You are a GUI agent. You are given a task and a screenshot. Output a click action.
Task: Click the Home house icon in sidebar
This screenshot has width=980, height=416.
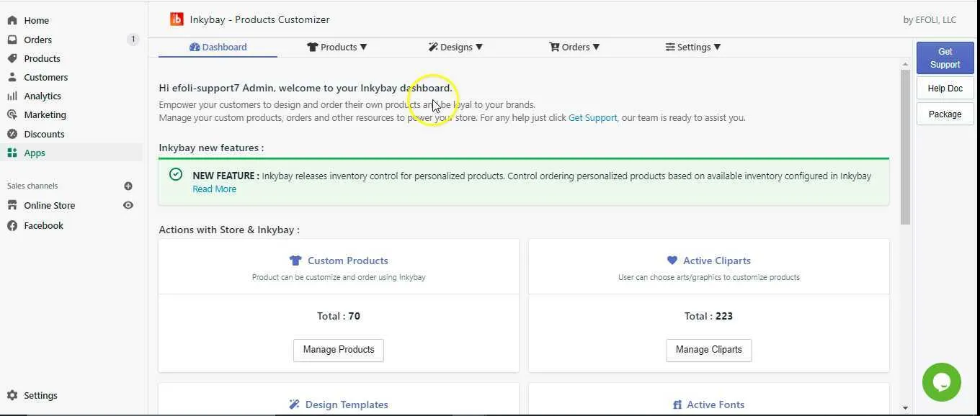pyautogui.click(x=12, y=20)
